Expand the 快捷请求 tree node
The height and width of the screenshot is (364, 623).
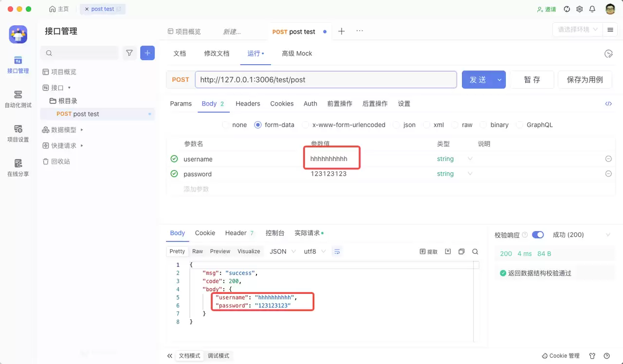pos(82,146)
